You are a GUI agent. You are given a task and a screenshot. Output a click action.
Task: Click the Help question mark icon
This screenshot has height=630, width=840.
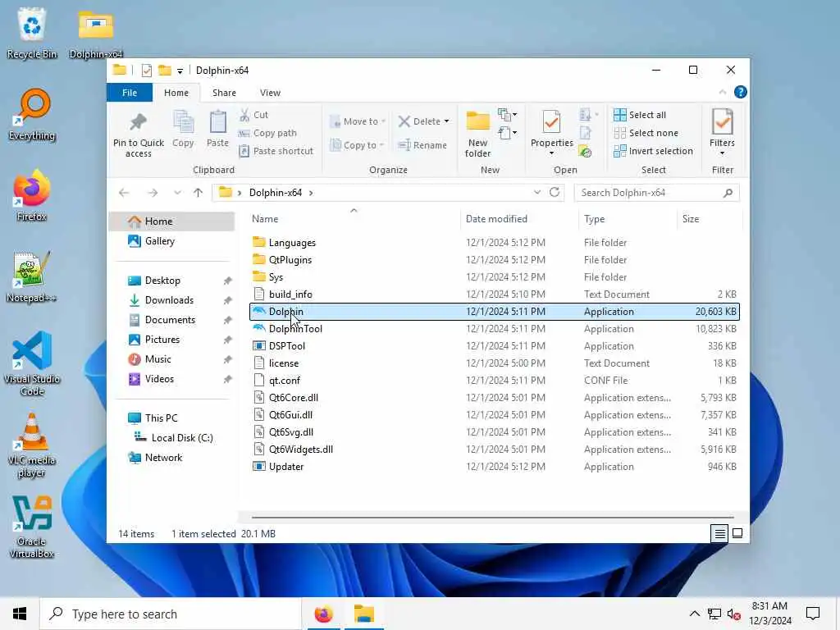[741, 92]
